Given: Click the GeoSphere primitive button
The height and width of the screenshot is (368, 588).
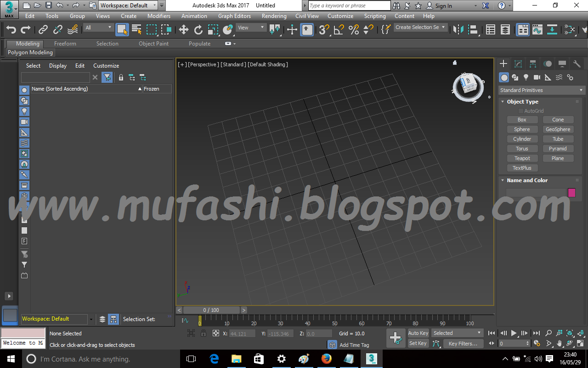Looking at the screenshot, I should 558,129.
